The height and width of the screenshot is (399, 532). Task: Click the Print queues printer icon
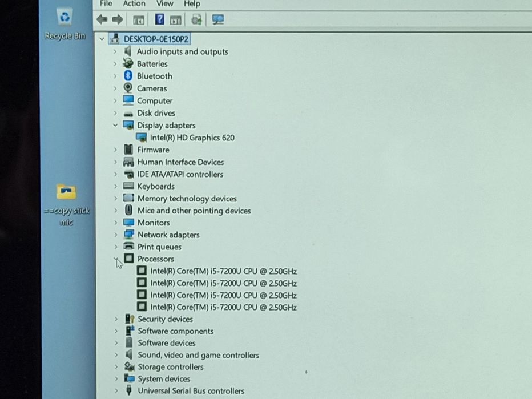pyautogui.click(x=129, y=247)
